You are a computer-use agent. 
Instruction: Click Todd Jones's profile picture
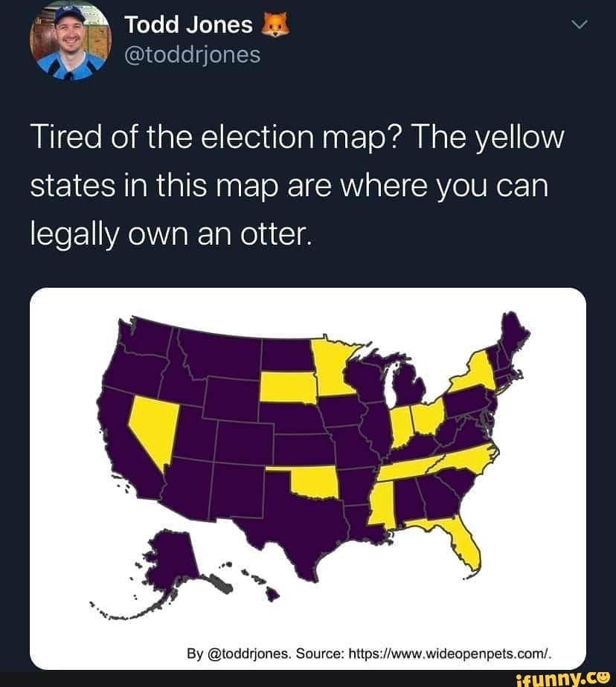[x=71, y=41]
